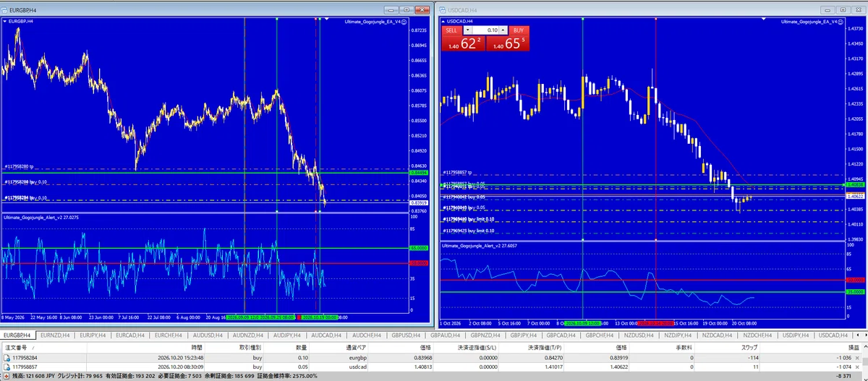The height and width of the screenshot is (381, 868).
Task: Switch to the EURJPY,H4 chart tab
Action: pyautogui.click(x=93, y=335)
